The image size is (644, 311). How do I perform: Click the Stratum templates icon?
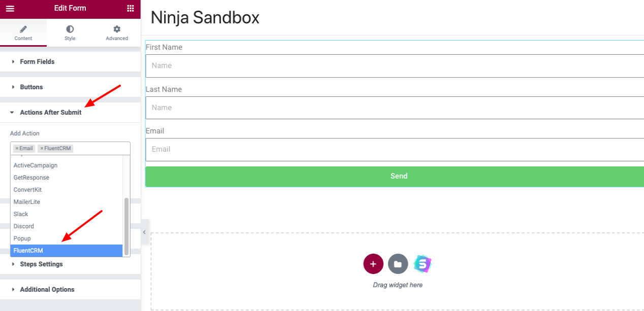(422, 264)
